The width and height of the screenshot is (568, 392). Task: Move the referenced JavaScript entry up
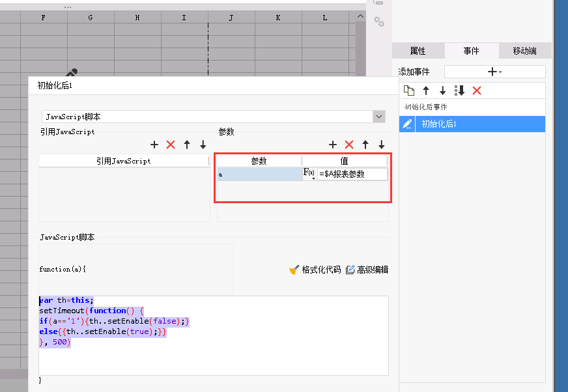(187, 145)
